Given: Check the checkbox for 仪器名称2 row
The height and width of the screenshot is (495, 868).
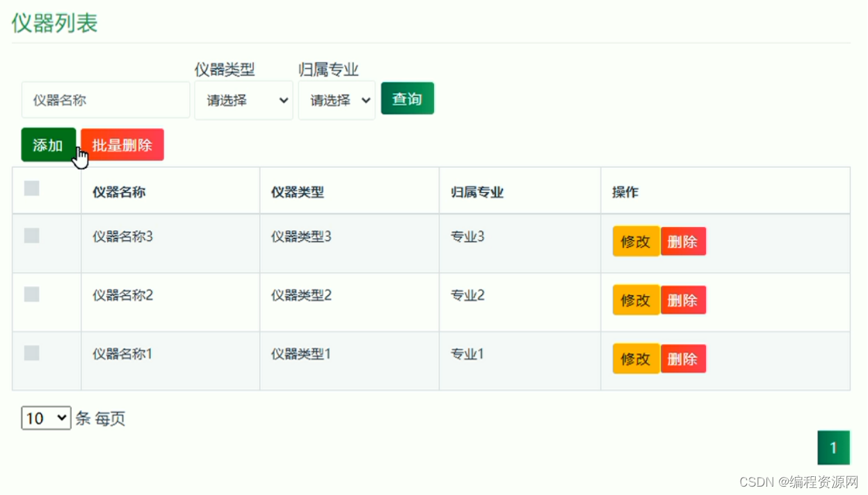Looking at the screenshot, I should coord(32,294).
